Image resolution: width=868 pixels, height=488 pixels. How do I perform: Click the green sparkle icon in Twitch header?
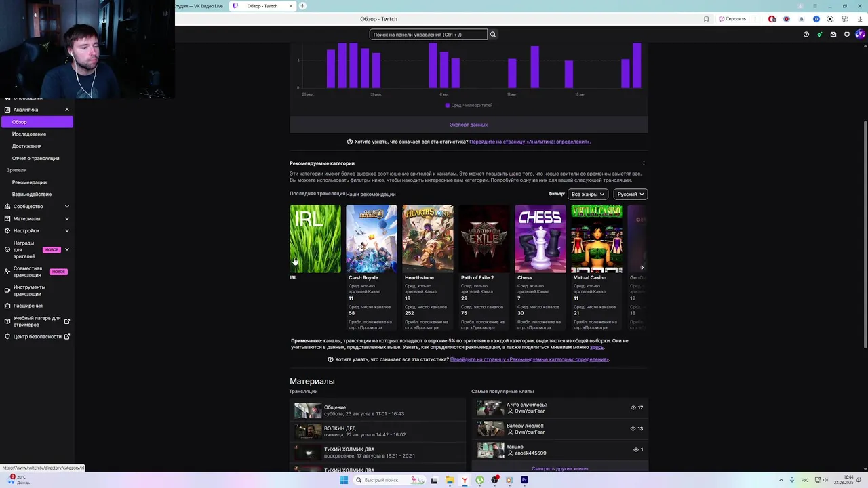(x=819, y=34)
